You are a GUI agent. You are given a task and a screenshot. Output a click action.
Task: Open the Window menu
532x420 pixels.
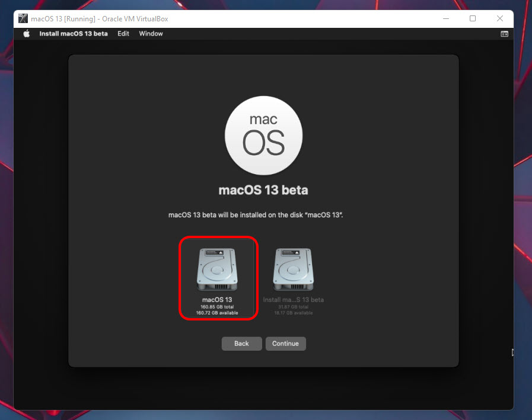coord(151,34)
